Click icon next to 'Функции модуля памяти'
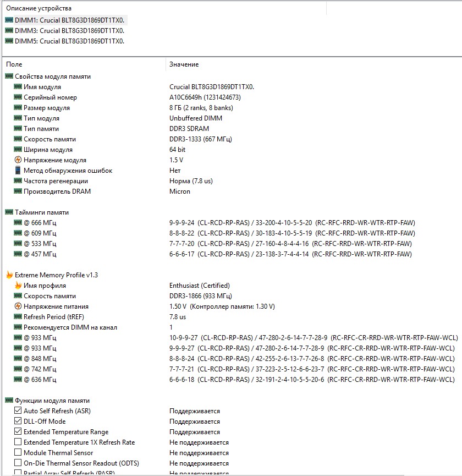The width and height of the screenshot is (462, 476). click(x=9, y=400)
